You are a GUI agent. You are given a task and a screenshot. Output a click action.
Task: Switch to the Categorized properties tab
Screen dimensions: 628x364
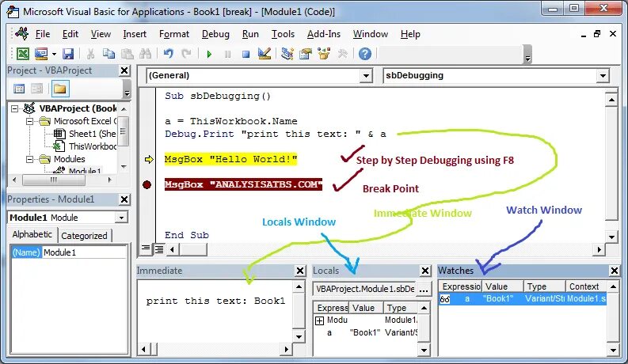(x=84, y=236)
